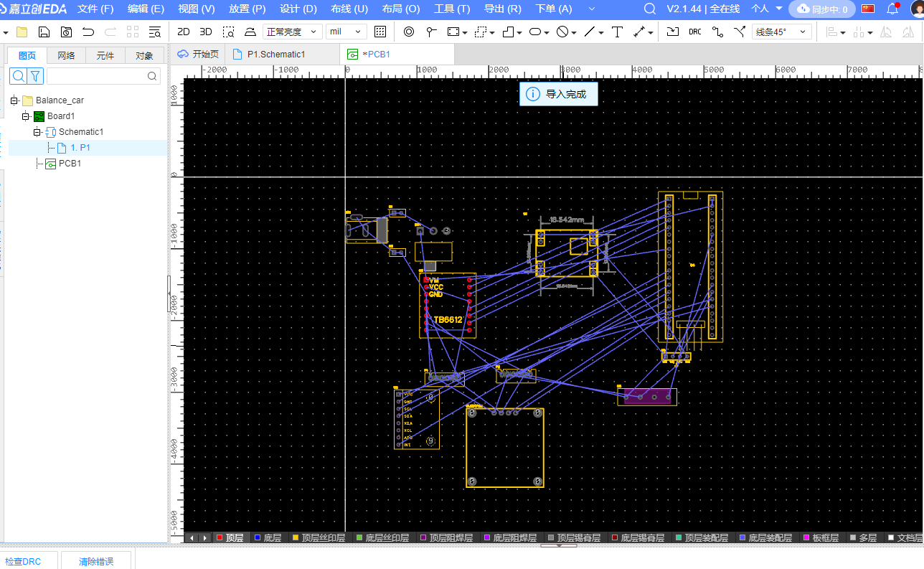Open the 布线 (U) menu
The height and width of the screenshot is (569, 924).
pos(349,9)
